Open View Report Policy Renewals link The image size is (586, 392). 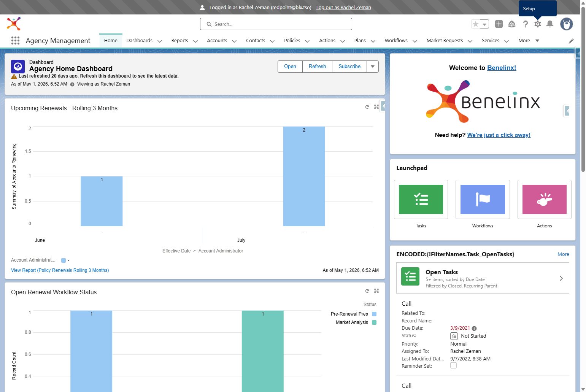(60, 270)
